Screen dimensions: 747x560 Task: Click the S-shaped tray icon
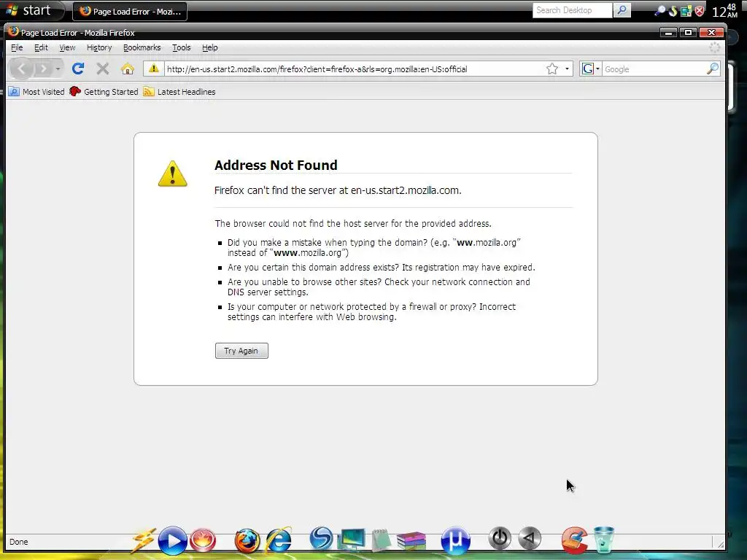(x=673, y=10)
